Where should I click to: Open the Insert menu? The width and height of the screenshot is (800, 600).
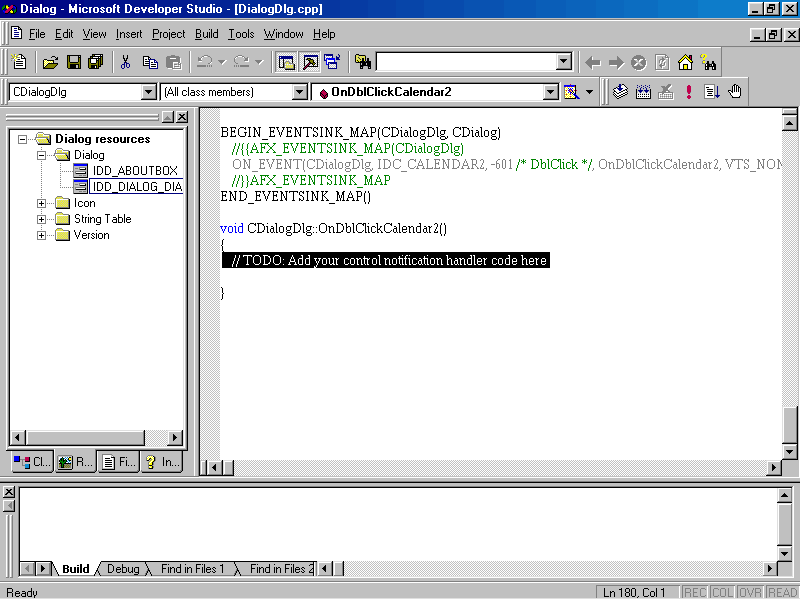129,34
